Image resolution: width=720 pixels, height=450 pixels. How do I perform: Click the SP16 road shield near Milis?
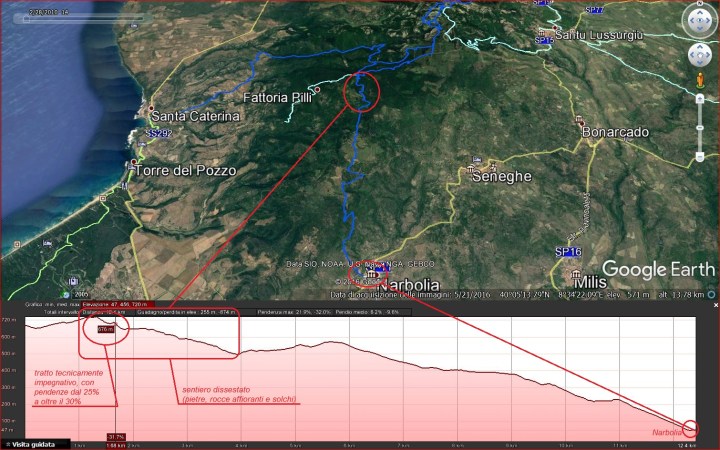567,251
